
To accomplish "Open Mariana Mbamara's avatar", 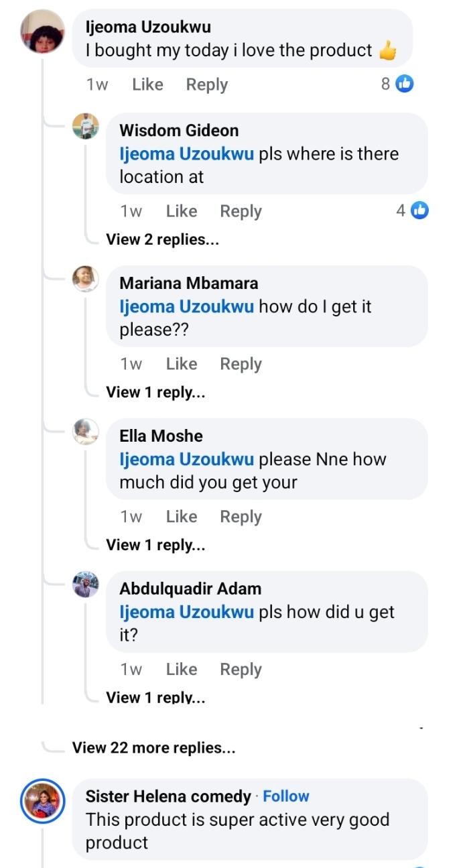I will point(86,279).
